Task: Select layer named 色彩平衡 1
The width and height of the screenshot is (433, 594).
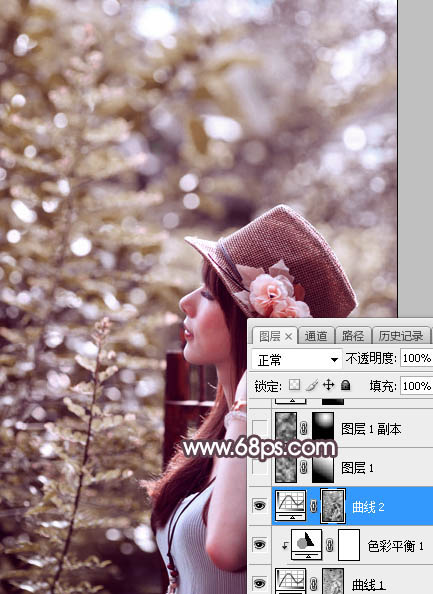Action: (395, 546)
